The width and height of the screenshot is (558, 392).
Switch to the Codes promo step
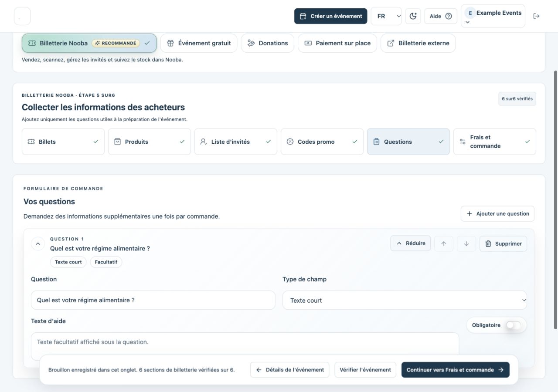(322, 142)
